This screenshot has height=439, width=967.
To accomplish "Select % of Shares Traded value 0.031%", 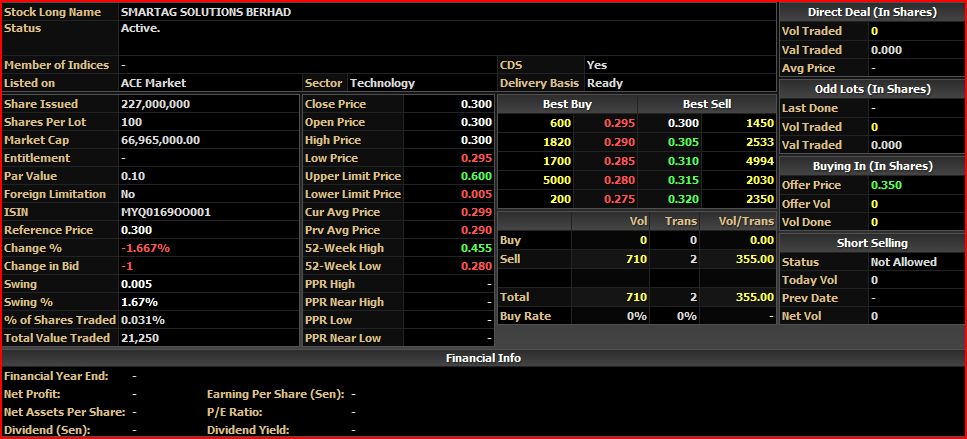I will point(142,320).
